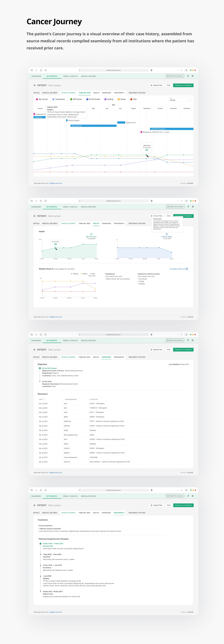Open Treatment Options tab in Health window
This screenshot has width=224, height=644.
pos(137,223)
